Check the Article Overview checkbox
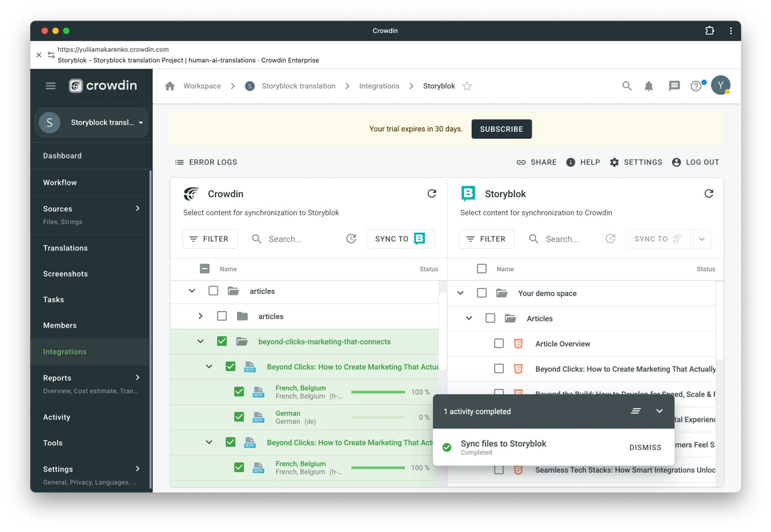Screen dimensions: 771x532 (499, 343)
